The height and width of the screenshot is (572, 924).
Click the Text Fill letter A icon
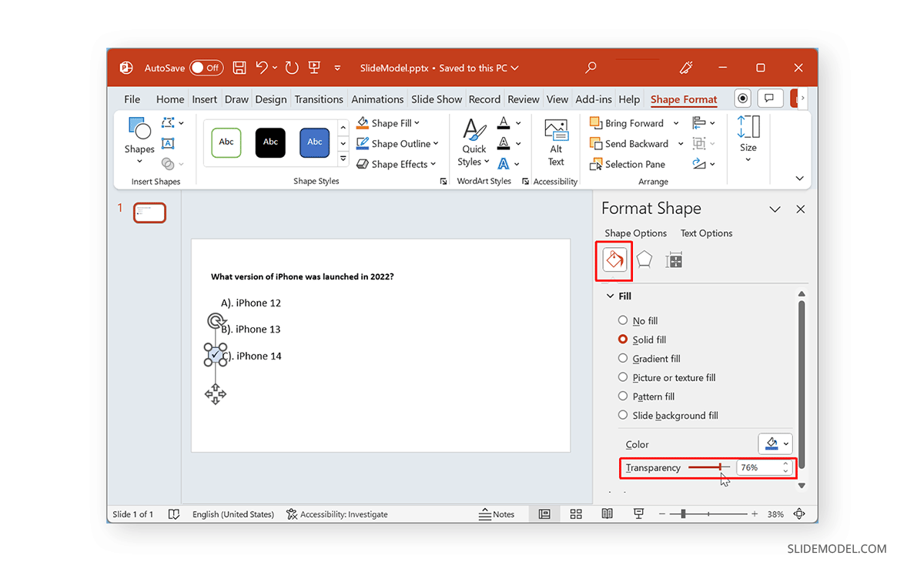tap(503, 122)
